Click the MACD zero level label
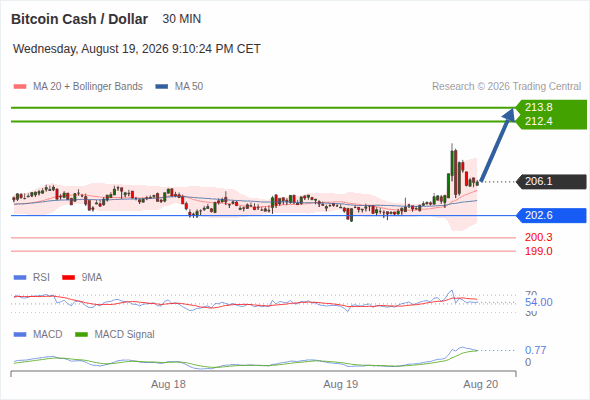The width and height of the screenshot is (590, 400). (x=528, y=362)
